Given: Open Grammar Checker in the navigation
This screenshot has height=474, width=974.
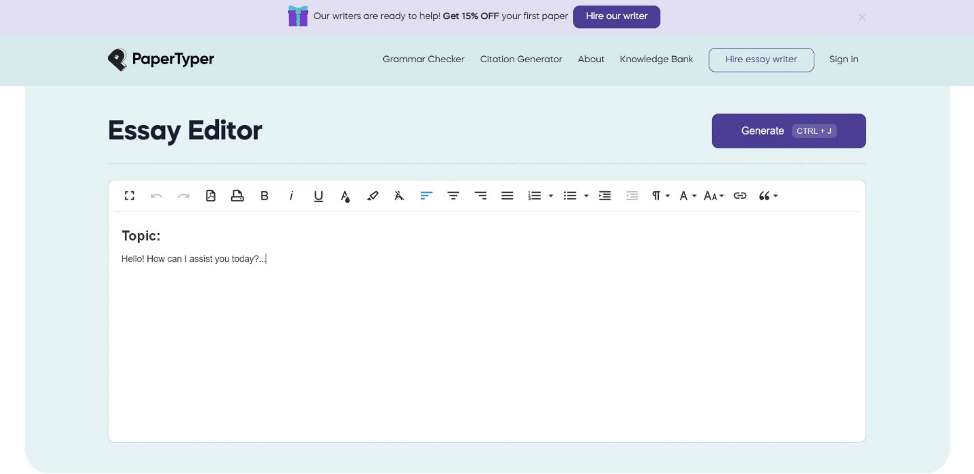Looking at the screenshot, I should click(423, 59).
